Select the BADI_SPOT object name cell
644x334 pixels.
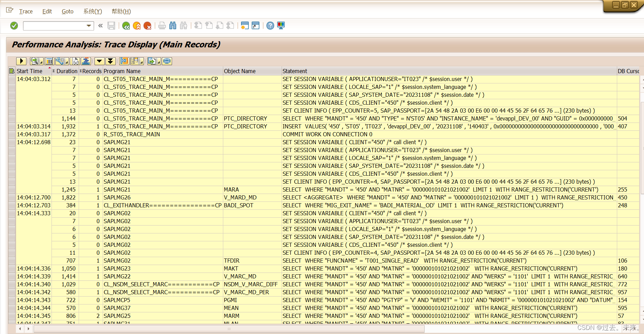pos(252,205)
